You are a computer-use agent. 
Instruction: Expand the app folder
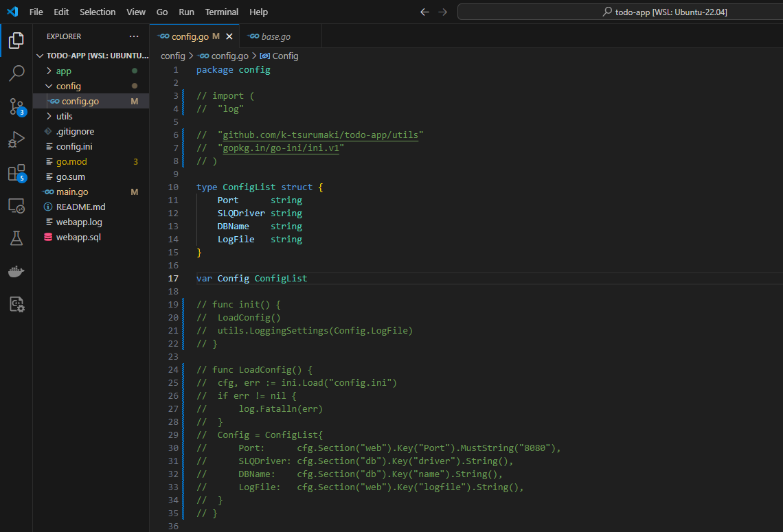coord(63,71)
